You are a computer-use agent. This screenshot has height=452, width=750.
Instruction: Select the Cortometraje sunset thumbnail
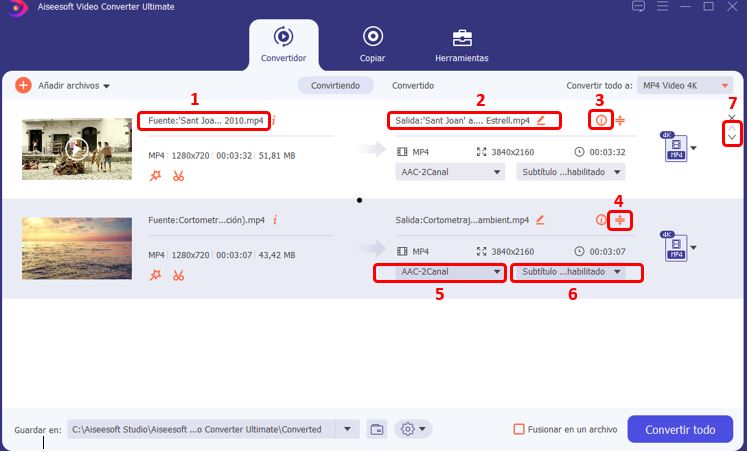coord(77,248)
